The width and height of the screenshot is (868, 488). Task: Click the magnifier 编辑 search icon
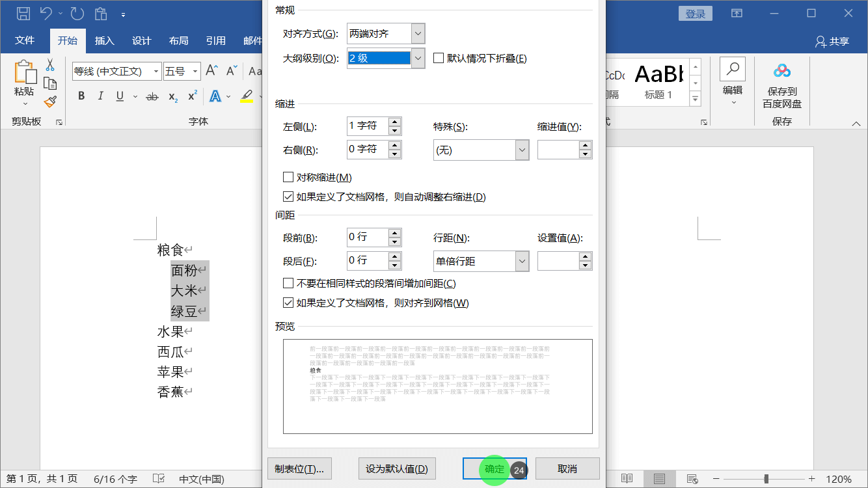[x=733, y=70]
